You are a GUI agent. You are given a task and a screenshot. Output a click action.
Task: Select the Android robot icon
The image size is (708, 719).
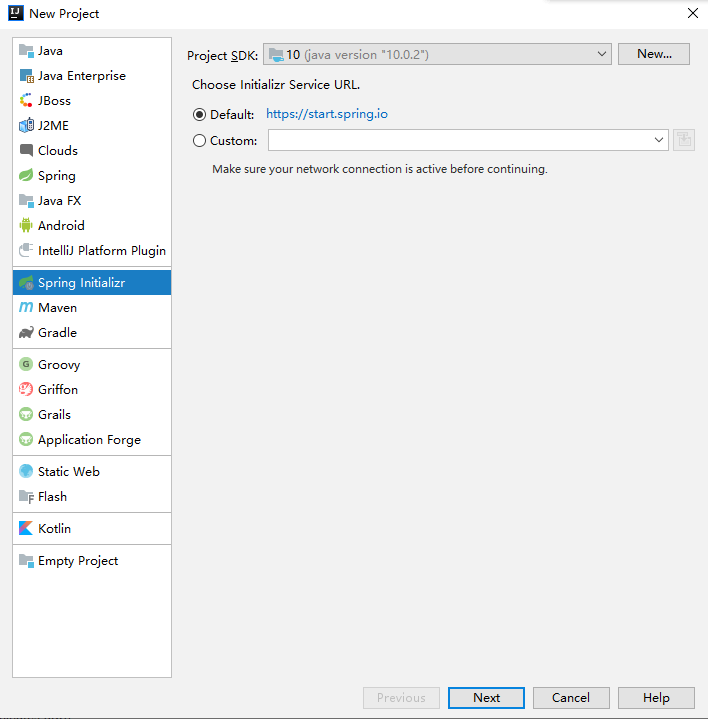[26, 225]
